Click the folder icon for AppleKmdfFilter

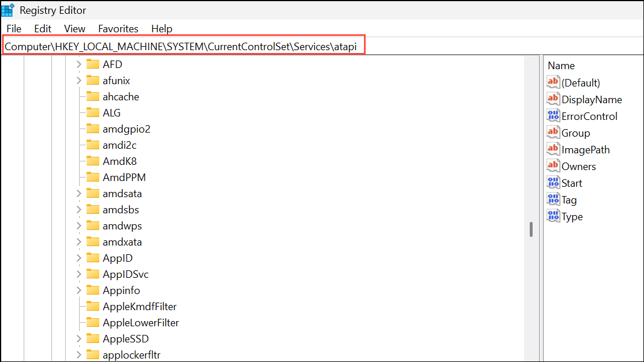point(93,306)
